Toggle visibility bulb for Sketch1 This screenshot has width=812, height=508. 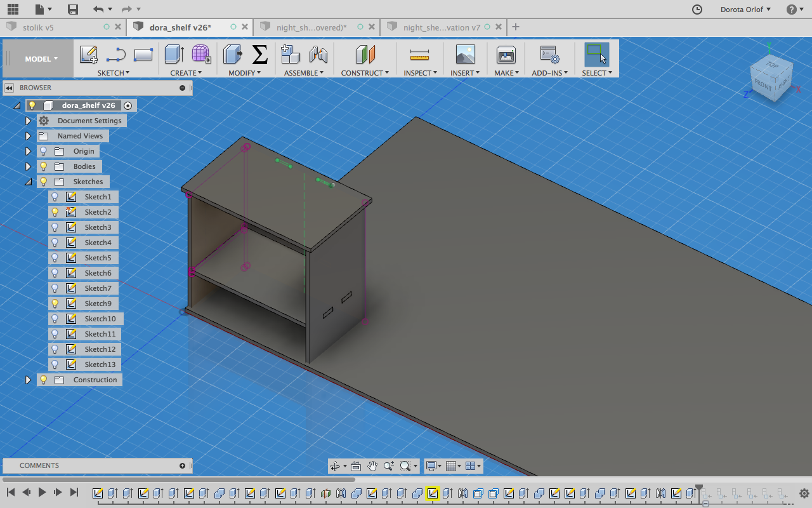click(55, 197)
